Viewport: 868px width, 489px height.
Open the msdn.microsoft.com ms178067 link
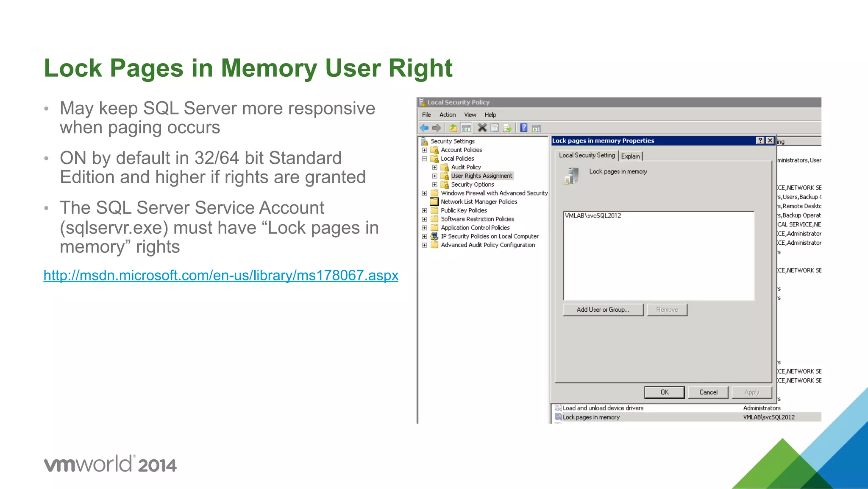pos(221,275)
